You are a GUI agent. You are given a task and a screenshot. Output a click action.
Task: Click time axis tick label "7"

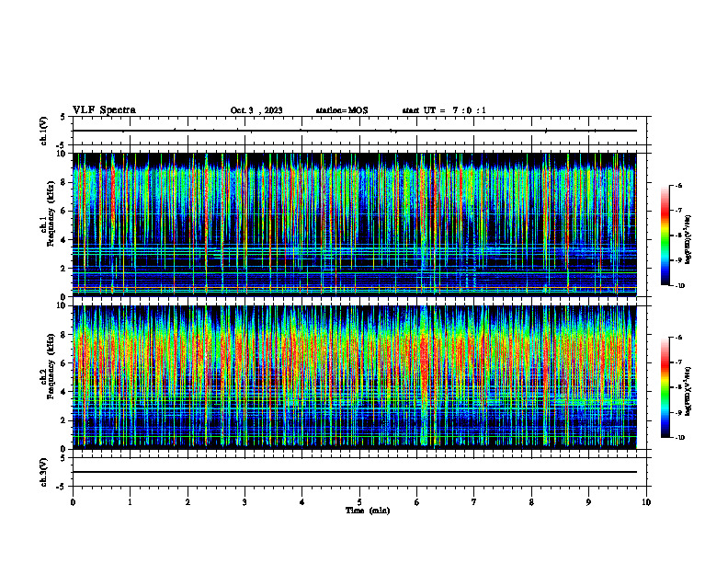point(474,502)
